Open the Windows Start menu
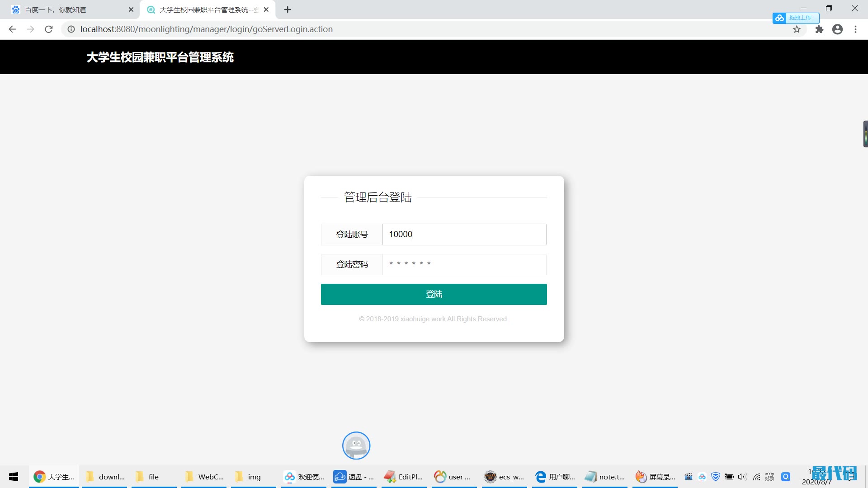 pos(14,477)
